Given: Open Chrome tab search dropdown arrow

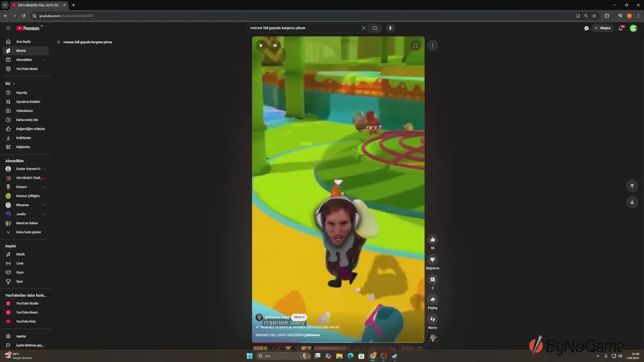Looking at the screenshot, I should 5,5.
